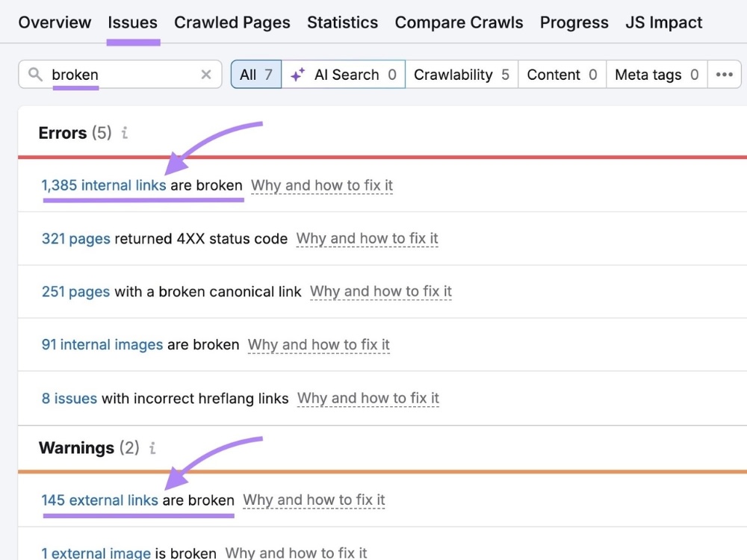
Task: Focus the issues search field
Action: pyautogui.click(x=120, y=74)
